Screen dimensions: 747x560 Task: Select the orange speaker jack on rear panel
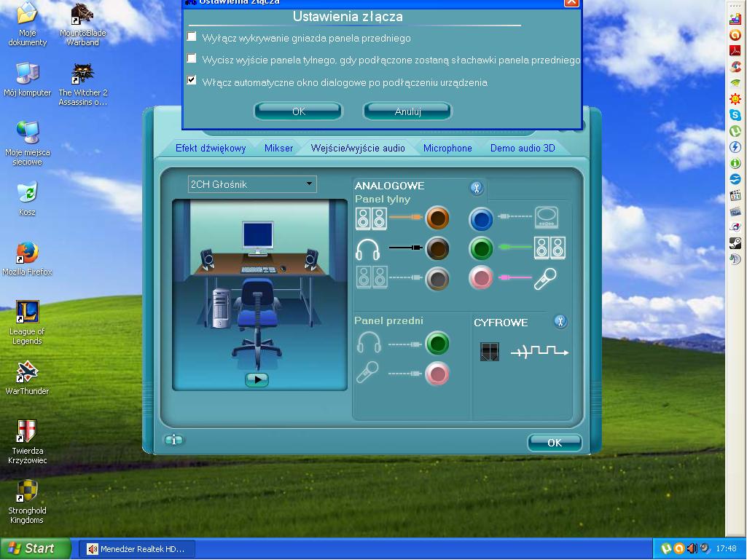pyautogui.click(x=438, y=218)
